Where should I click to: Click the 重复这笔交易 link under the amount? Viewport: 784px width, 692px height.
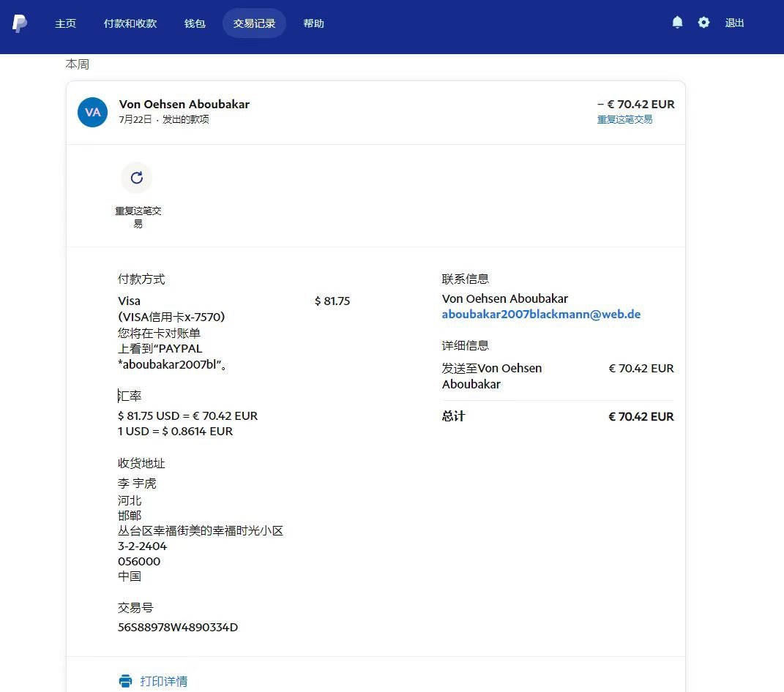point(624,119)
